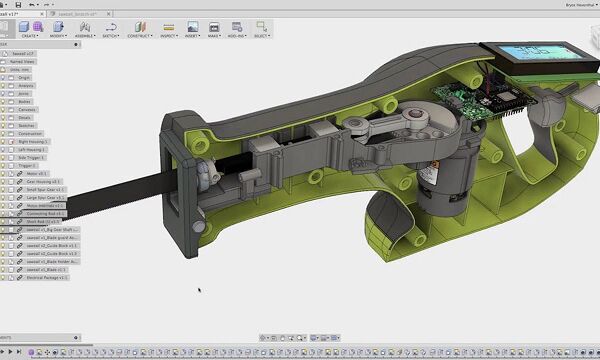The width and height of the screenshot is (600, 360).
Task: Open the INSPECT dropdown menu label
Action: [x=169, y=36]
